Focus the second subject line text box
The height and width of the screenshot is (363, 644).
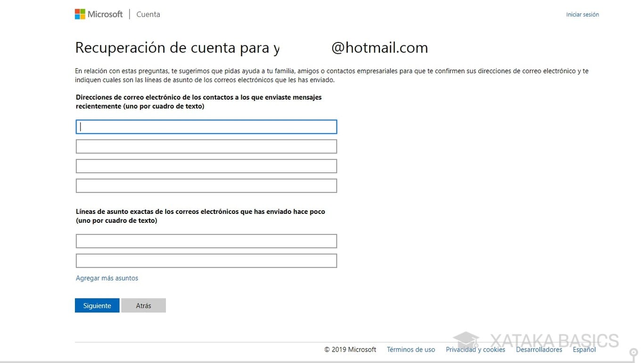click(206, 261)
